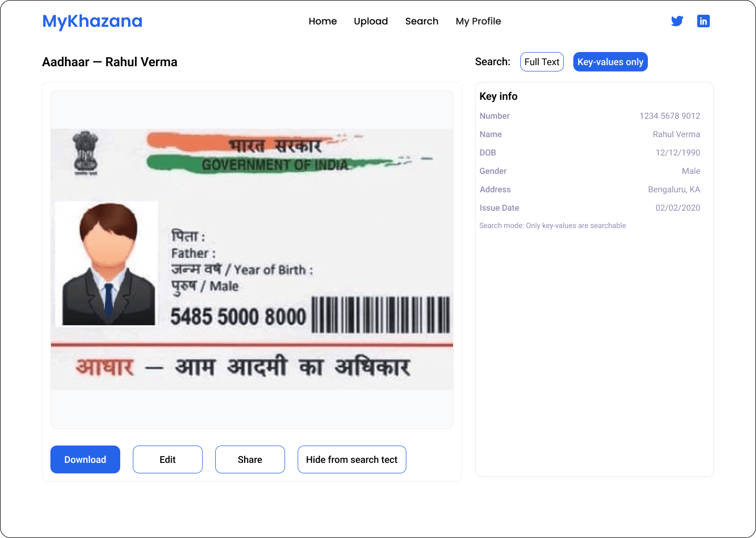This screenshot has width=756, height=538.
Task: Switch search mode to Full Text
Action: pyautogui.click(x=542, y=61)
